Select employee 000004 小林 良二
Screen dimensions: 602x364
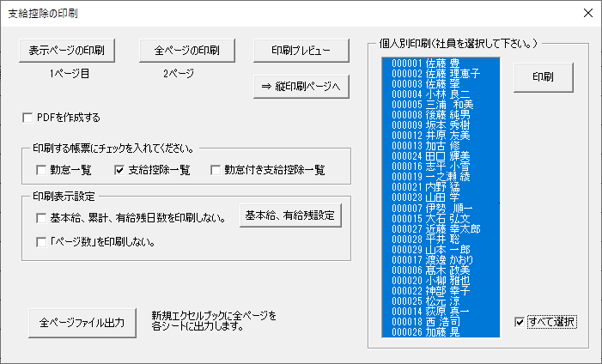pyautogui.click(x=441, y=94)
